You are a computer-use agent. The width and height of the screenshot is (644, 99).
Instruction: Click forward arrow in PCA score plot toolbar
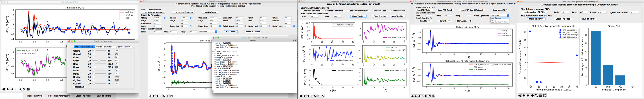(x=528, y=95)
